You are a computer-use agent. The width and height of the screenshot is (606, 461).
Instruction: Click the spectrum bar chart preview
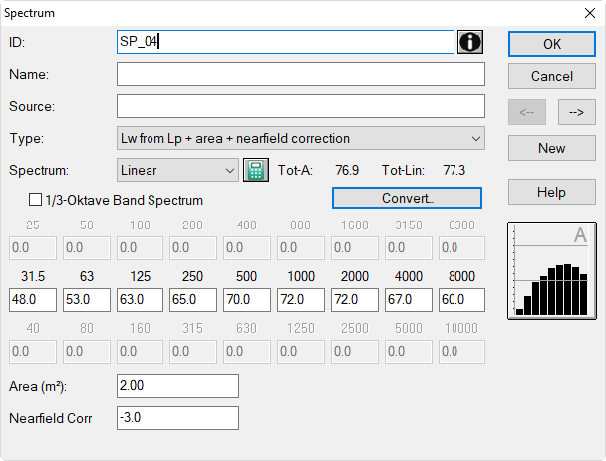tap(552, 271)
